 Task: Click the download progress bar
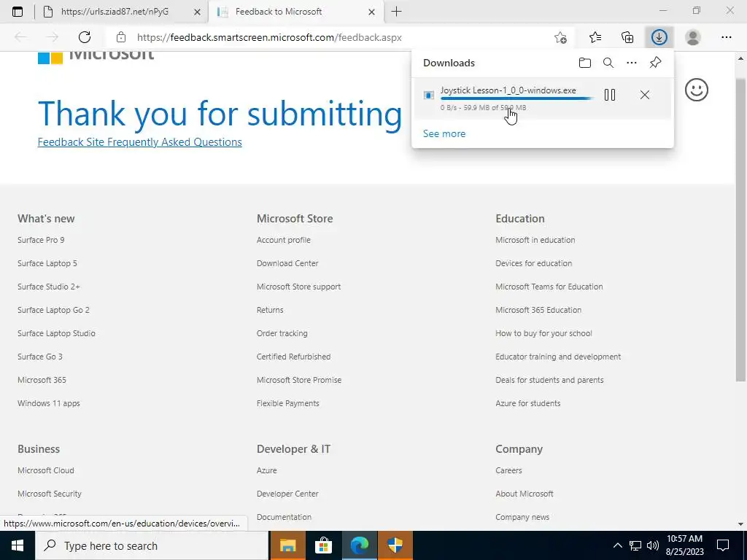[517, 98]
